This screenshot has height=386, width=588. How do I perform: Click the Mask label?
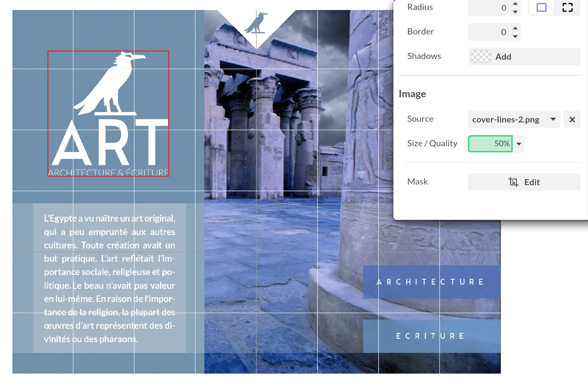[x=417, y=182]
